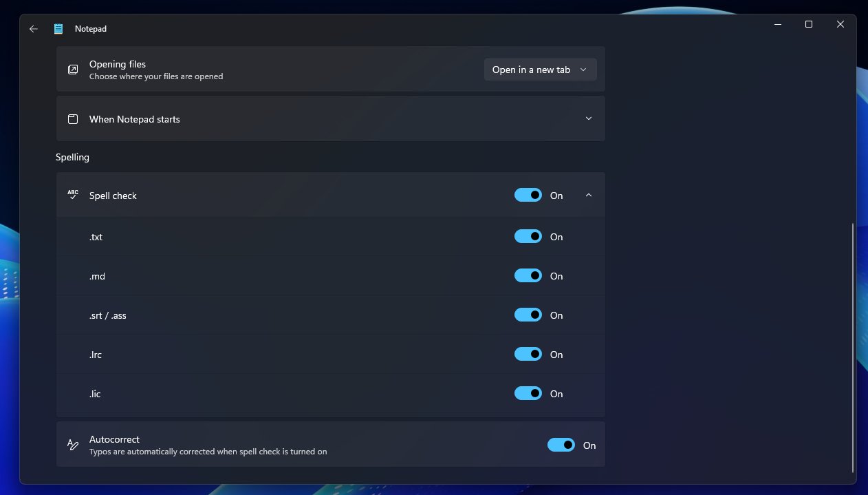Click the settings page vertical scrollbar
The image size is (868, 495).
coord(853,348)
